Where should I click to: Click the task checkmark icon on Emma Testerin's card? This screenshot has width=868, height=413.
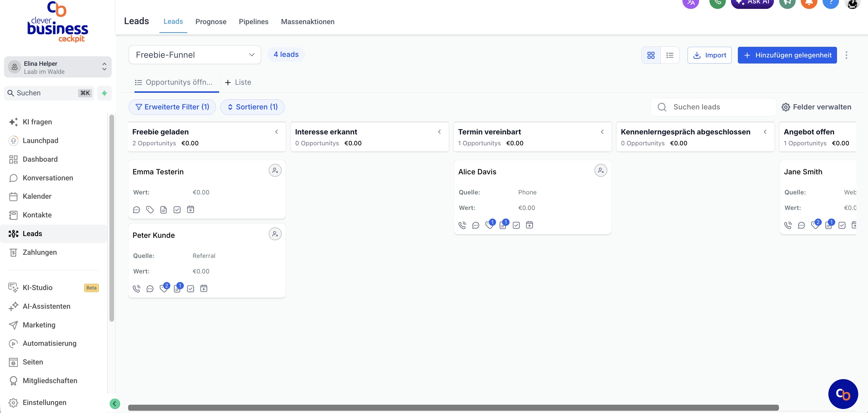click(x=177, y=210)
